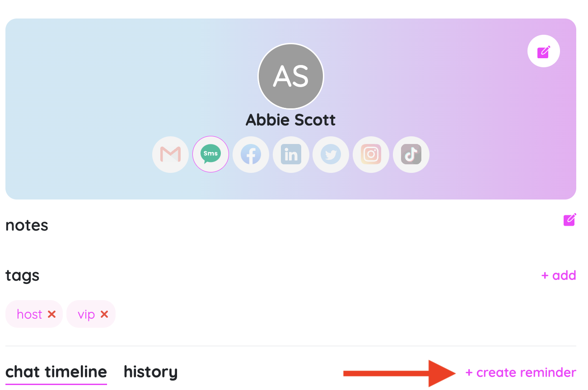Click the TikTok channel icon
Image resolution: width=588 pixels, height=390 pixels.
[x=411, y=155]
